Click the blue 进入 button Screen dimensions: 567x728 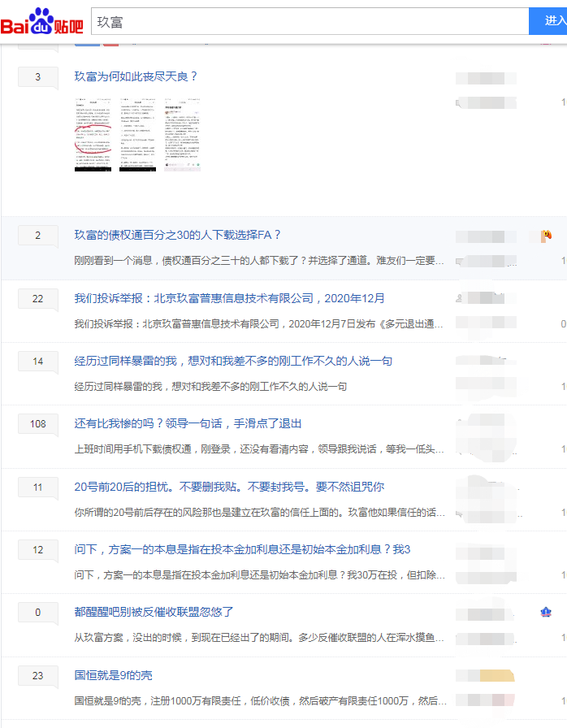point(548,21)
